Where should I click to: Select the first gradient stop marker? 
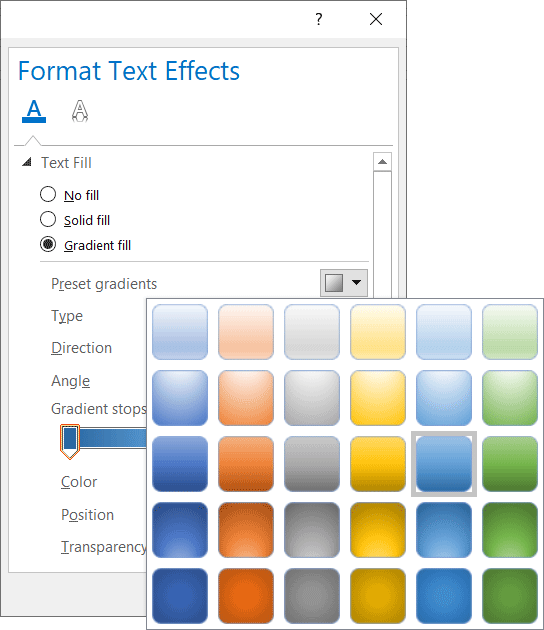click(70, 441)
